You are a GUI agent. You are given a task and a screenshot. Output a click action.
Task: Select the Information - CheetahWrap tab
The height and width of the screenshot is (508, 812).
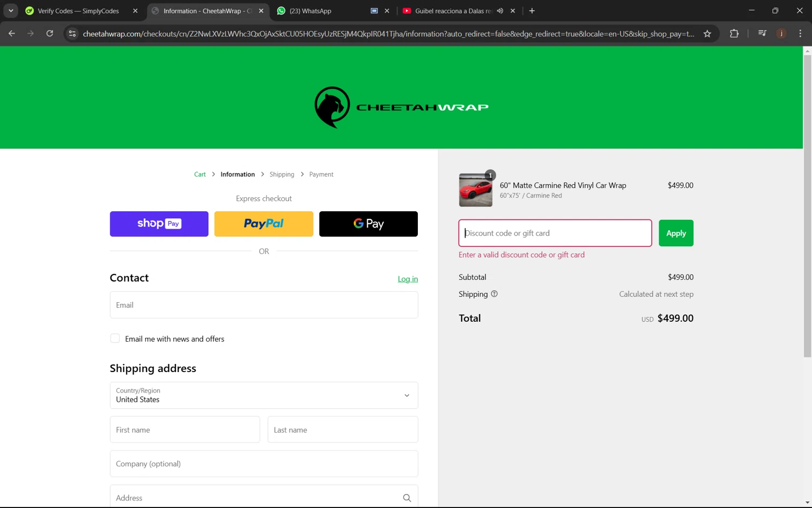point(207,11)
